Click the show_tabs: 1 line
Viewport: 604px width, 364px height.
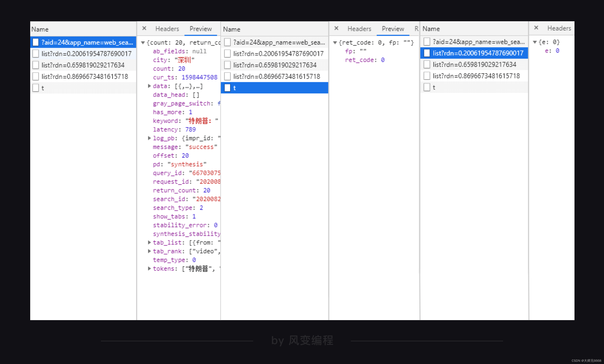click(174, 216)
